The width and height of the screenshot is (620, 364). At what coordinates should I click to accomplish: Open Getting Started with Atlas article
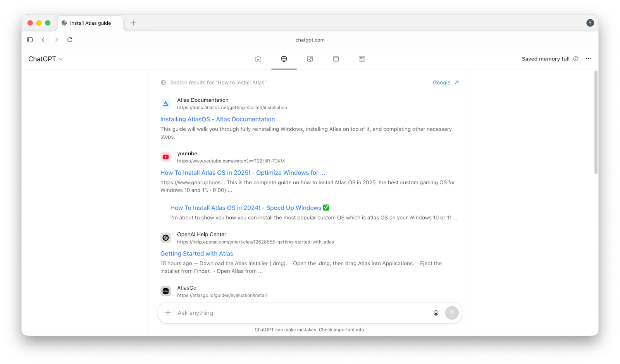point(196,254)
